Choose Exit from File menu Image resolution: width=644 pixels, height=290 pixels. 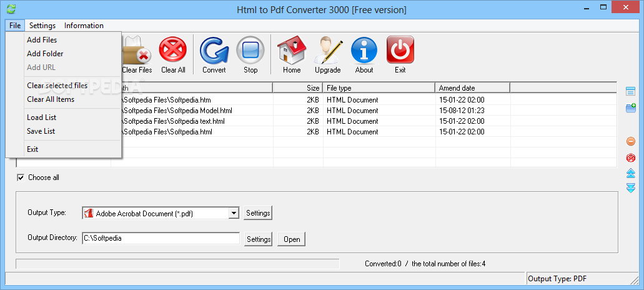click(x=32, y=149)
